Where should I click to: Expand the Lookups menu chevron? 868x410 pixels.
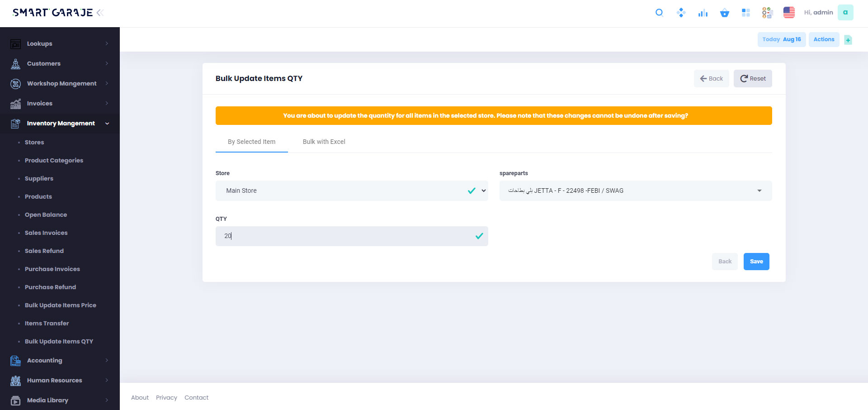tap(107, 43)
